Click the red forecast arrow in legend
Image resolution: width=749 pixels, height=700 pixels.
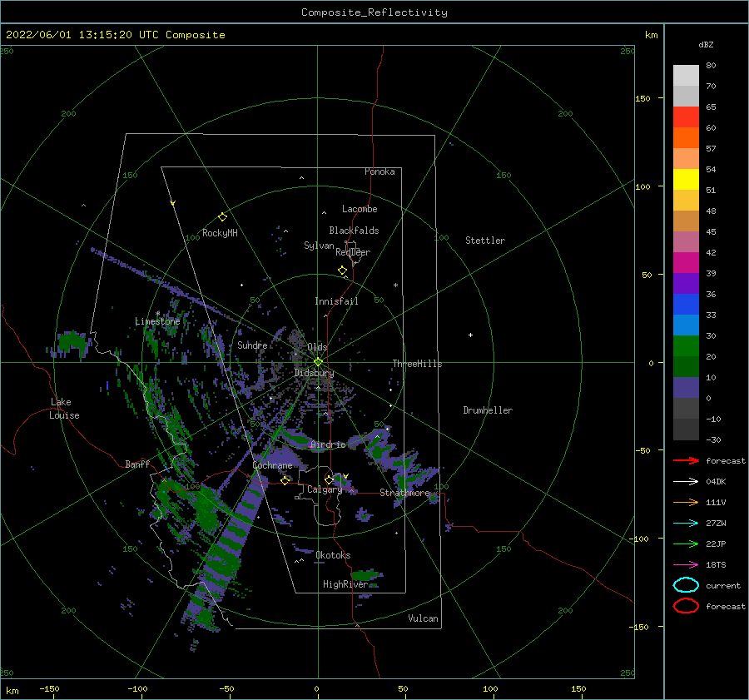[686, 460]
